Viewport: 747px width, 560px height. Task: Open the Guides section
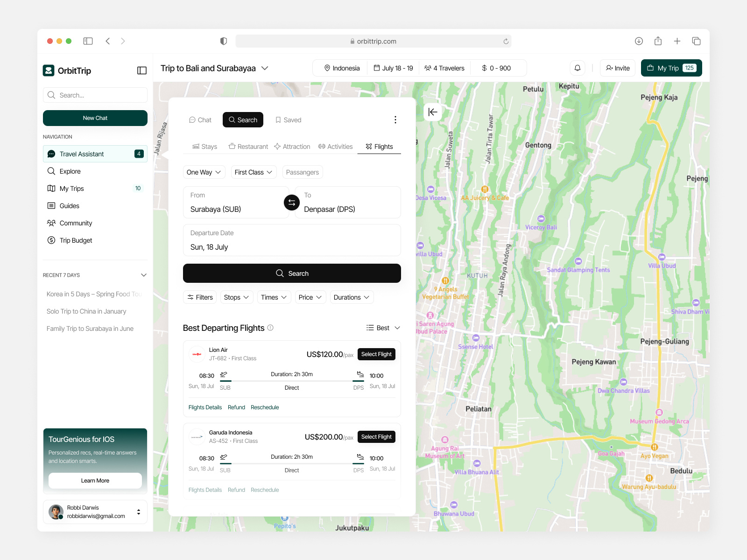coord(69,205)
